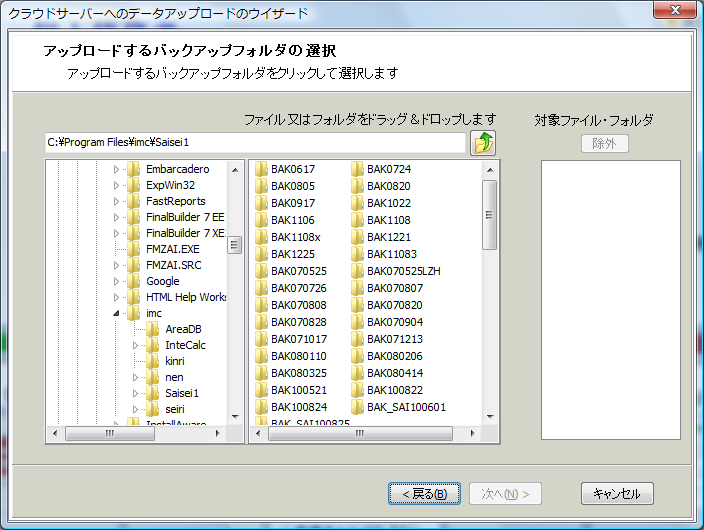Screen dimensions: 704x530
Task: Click the キャンセル cancel button
Action: point(616,494)
